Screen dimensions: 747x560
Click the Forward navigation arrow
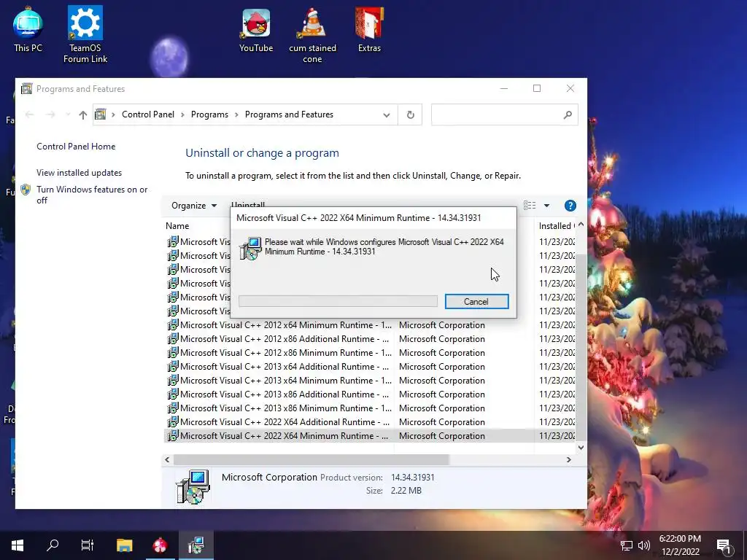pyautogui.click(x=50, y=114)
